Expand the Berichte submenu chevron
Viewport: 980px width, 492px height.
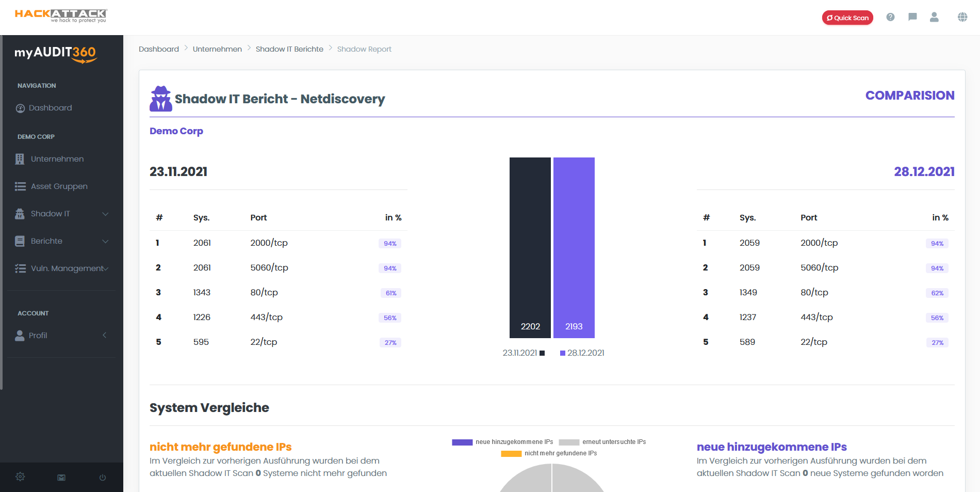[x=105, y=241]
